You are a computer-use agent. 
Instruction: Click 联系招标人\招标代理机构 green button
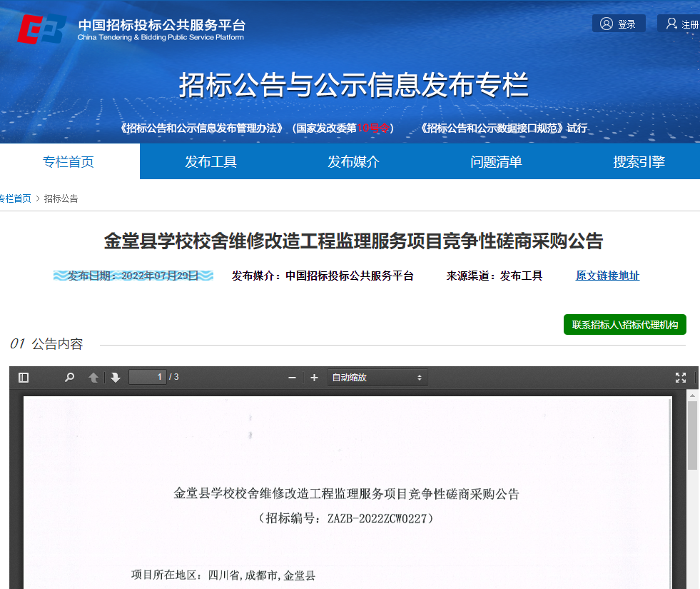click(x=624, y=325)
